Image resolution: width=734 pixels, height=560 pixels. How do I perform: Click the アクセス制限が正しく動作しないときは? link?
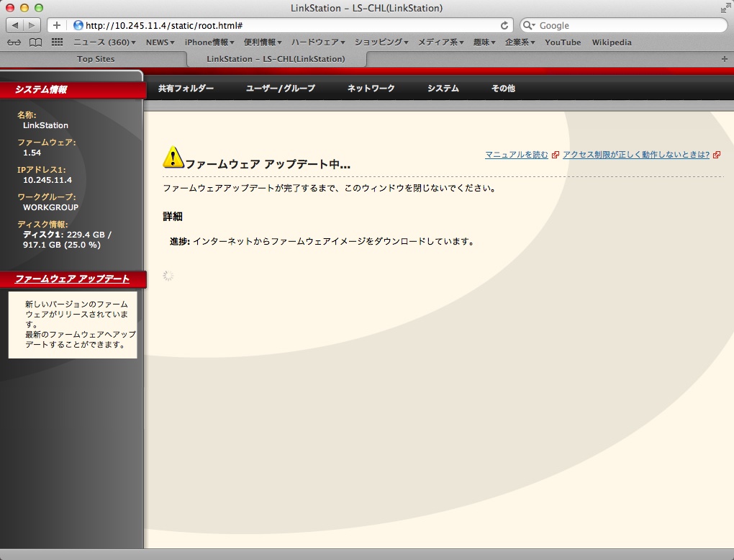pyautogui.click(x=635, y=155)
